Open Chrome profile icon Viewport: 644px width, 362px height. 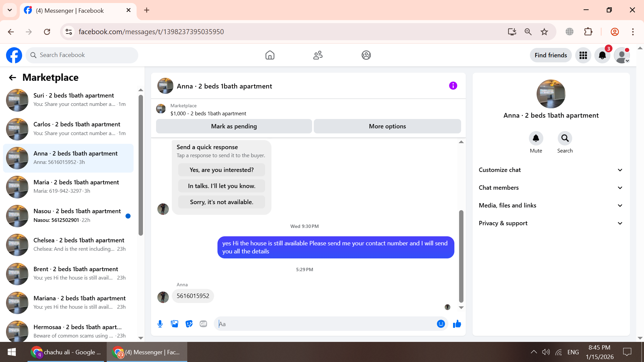pos(615,32)
